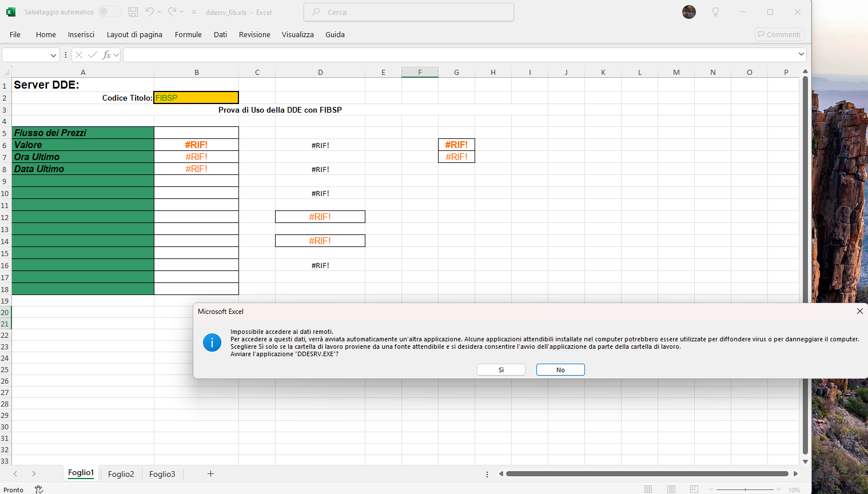
Task: Open the Inserisci ribbon tab
Action: [81, 34]
